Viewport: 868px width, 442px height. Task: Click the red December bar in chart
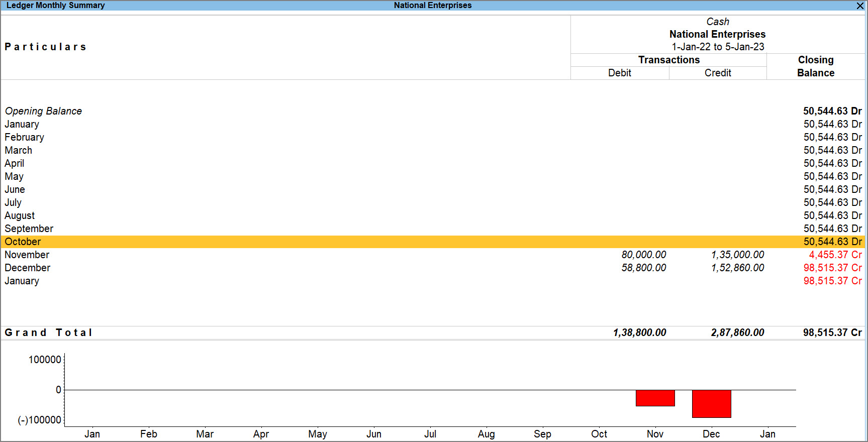[711, 404]
